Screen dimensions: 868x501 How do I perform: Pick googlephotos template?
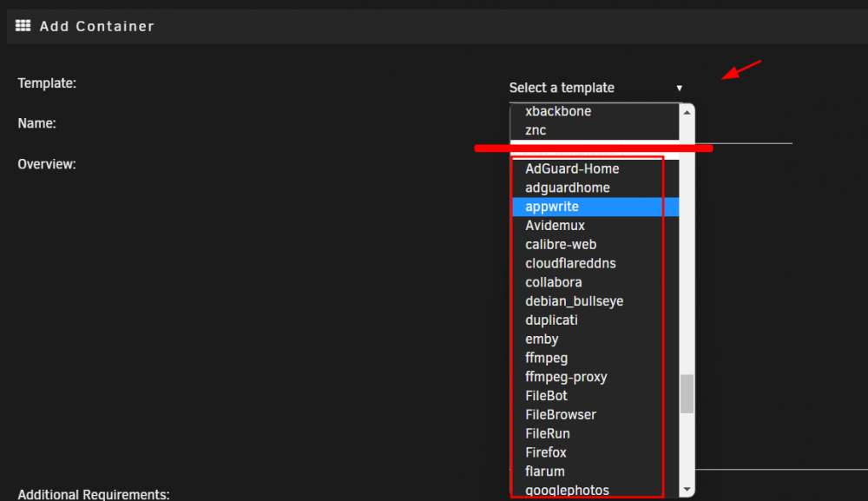[x=595, y=490]
